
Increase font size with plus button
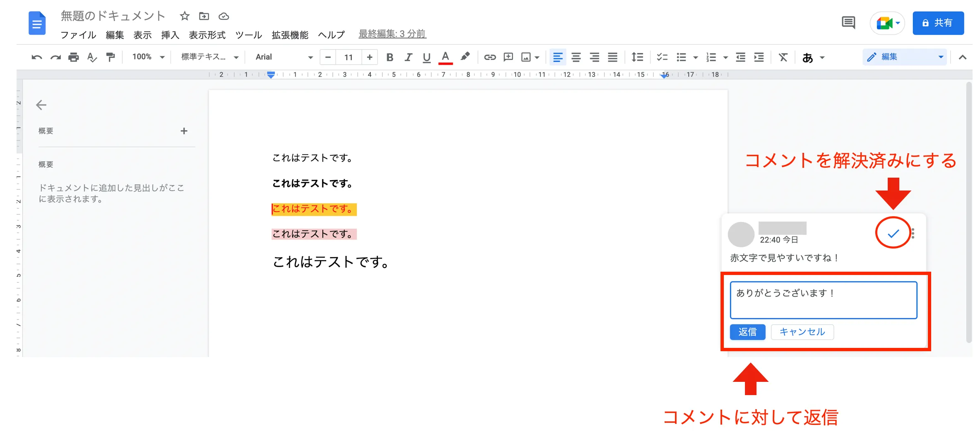pyautogui.click(x=370, y=57)
